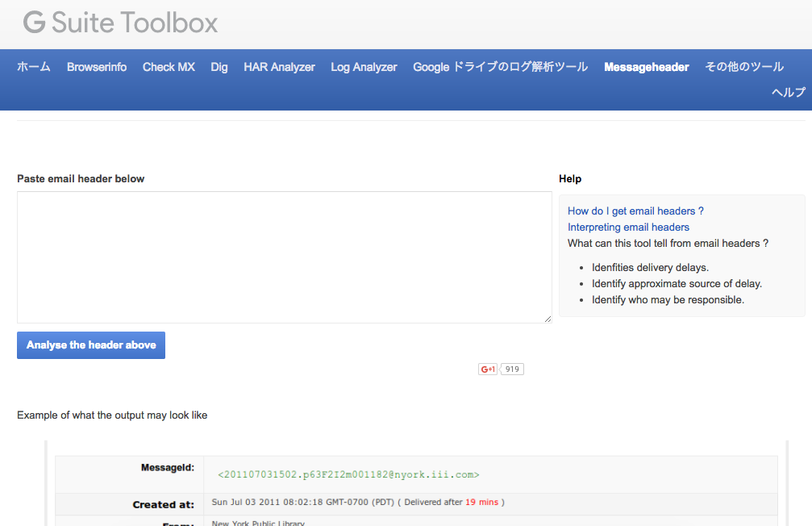Open the ヘルプ link
The height and width of the screenshot is (526, 812).
coord(786,92)
